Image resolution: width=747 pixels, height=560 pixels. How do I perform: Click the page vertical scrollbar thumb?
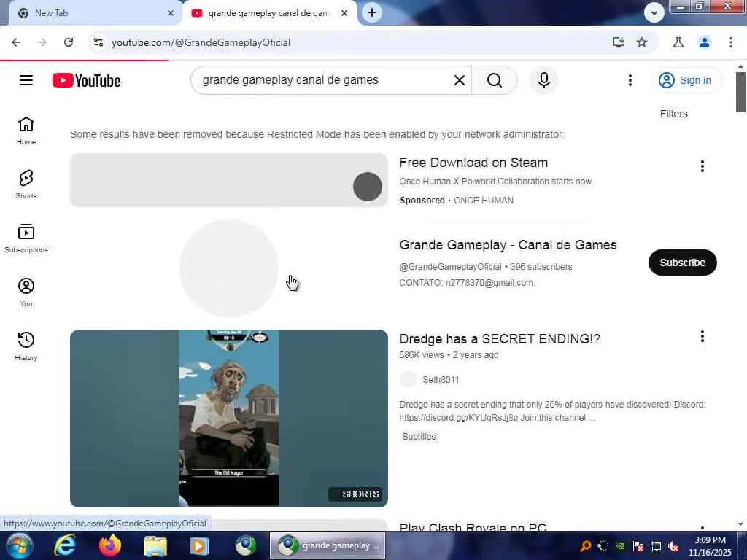coord(740,93)
